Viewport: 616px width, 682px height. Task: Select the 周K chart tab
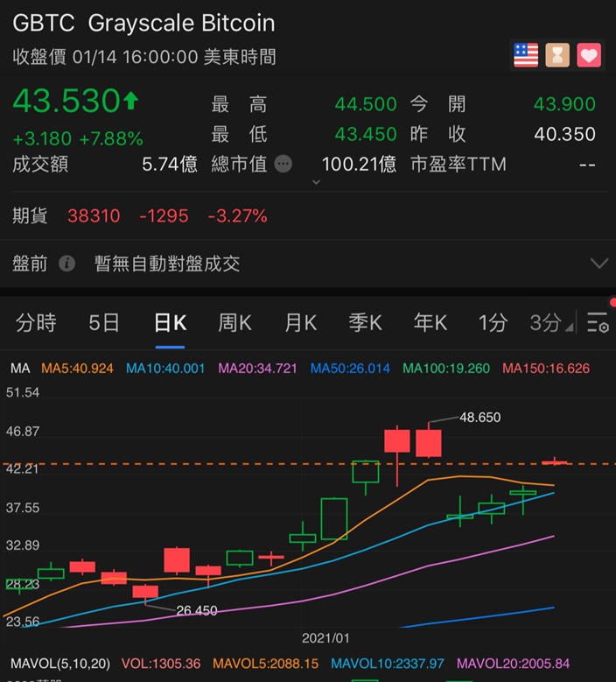click(234, 323)
